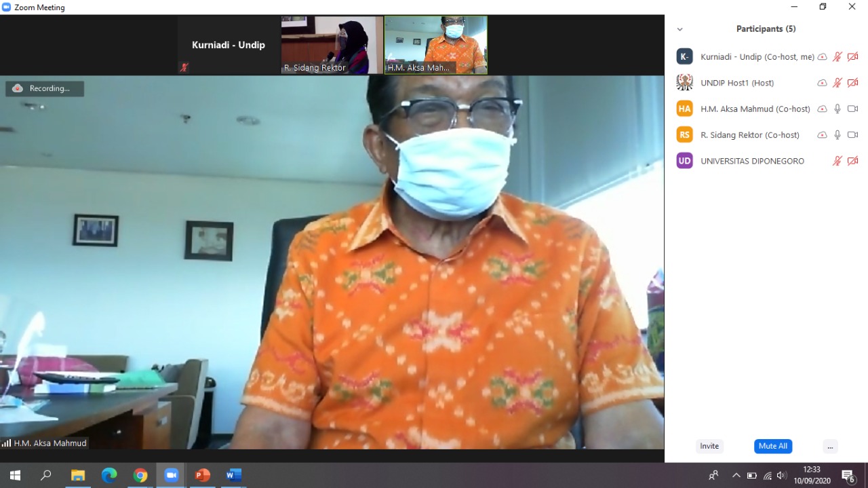
Task: Select Kurniadi - Undip participant avatar
Action: (x=685, y=57)
